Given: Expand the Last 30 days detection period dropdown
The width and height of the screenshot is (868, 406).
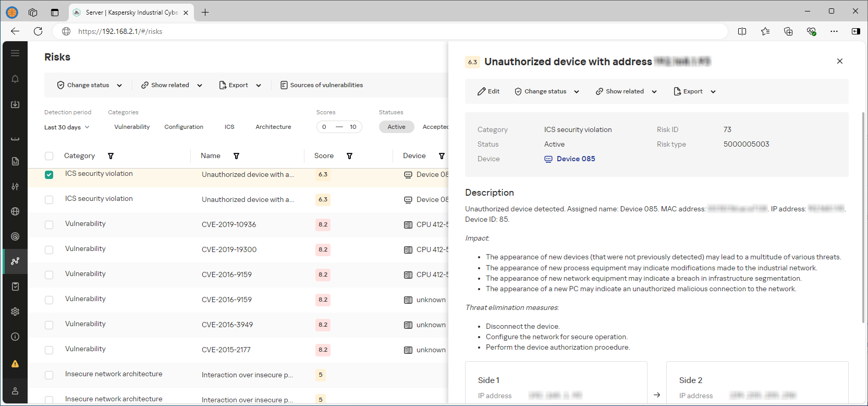Looking at the screenshot, I should point(67,127).
